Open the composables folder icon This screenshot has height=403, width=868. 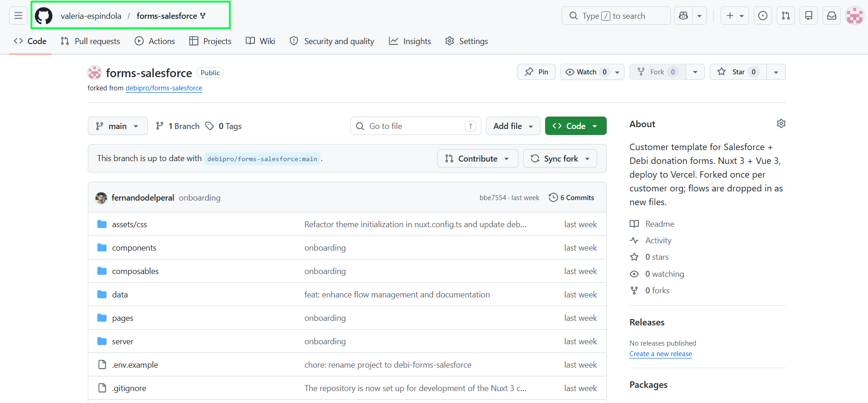click(102, 271)
